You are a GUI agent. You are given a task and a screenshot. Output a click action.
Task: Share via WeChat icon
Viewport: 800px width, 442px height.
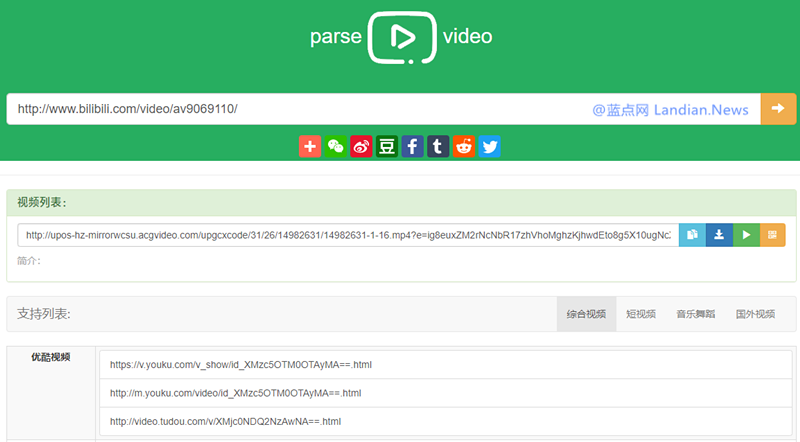(x=336, y=146)
